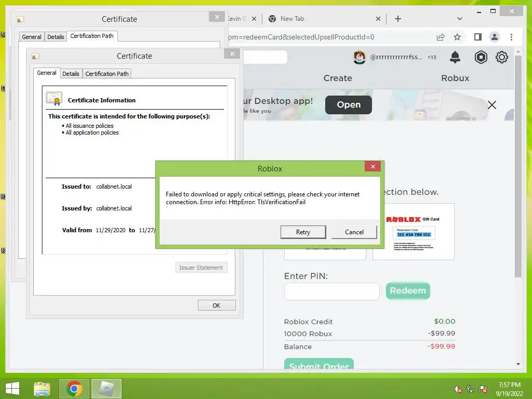
Task: Open File Explorer from taskbar
Action: pyautogui.click(x=42, y=389)
